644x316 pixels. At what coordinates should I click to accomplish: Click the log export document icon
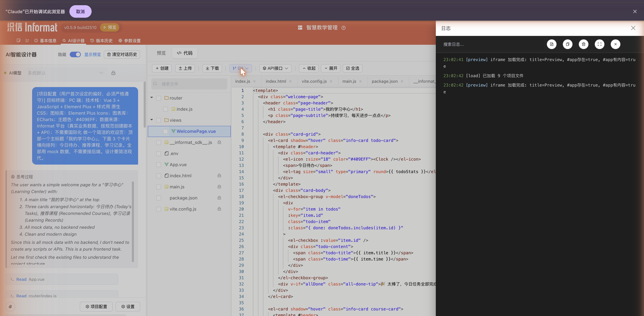pos(552,44)
